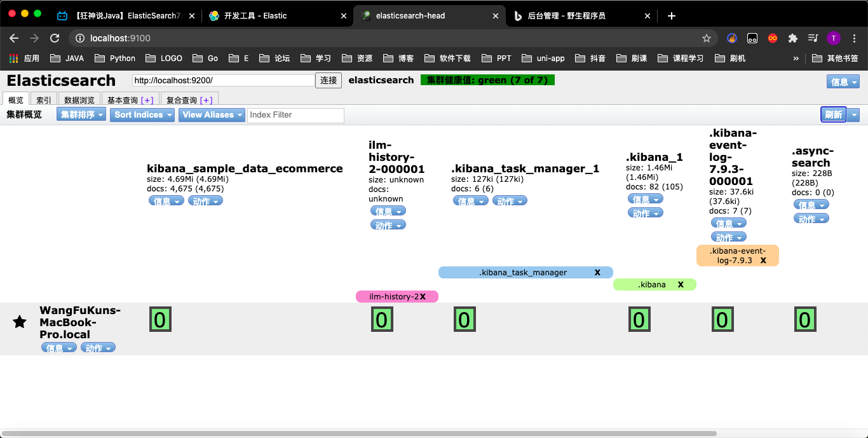868x438 pixels.
Task: Bookmark this page with star icon
Action: [706, 38]
